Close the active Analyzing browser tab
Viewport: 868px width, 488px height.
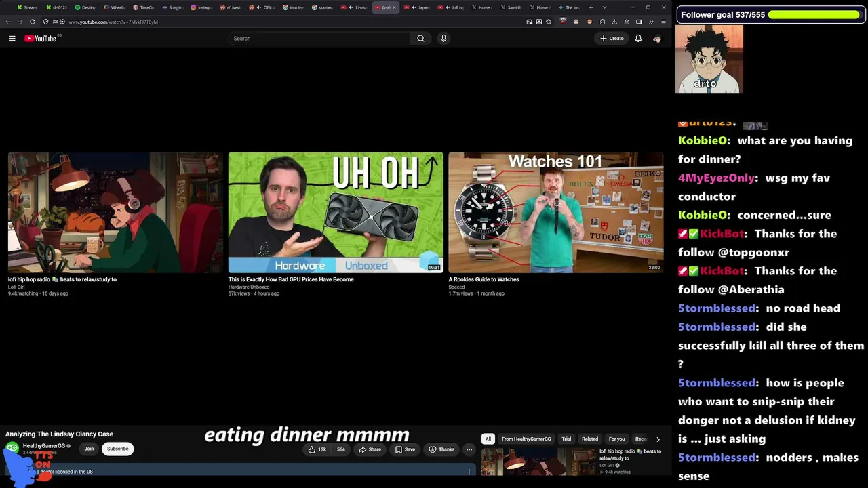tap(394, 7)
